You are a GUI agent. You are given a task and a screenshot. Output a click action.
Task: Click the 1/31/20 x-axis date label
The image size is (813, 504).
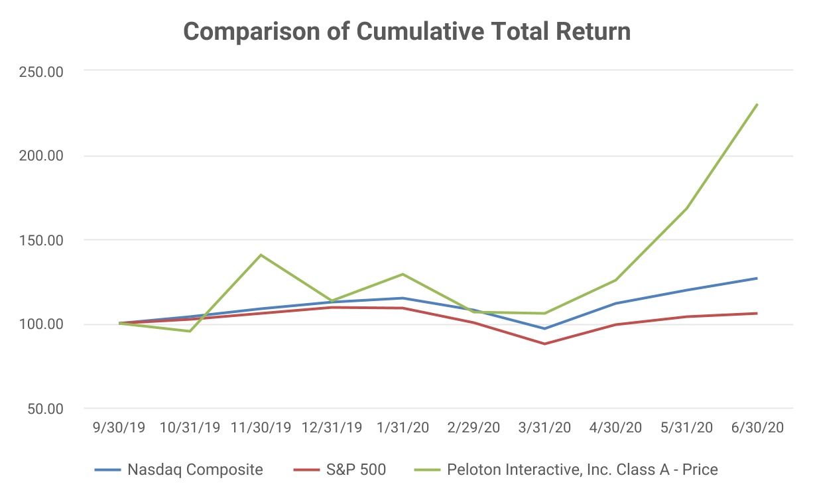403,428
